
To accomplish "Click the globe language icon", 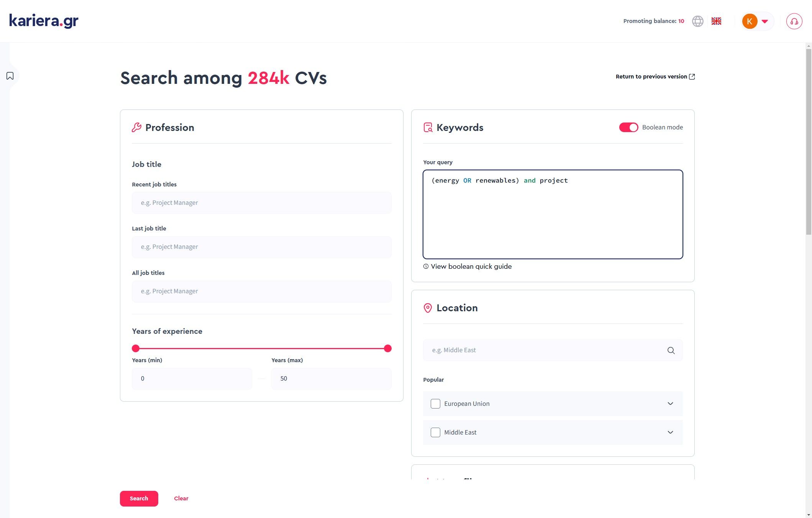I will pos(697,21).
